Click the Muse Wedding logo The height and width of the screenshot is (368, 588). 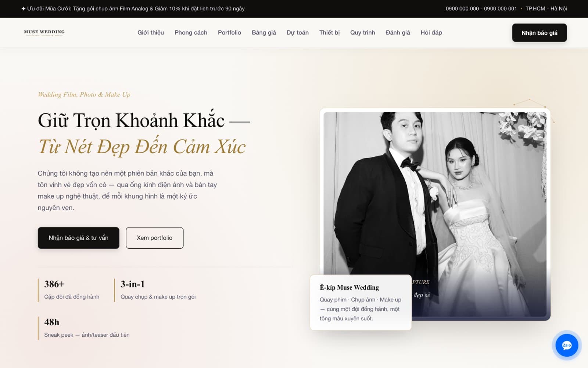(44, 33)
